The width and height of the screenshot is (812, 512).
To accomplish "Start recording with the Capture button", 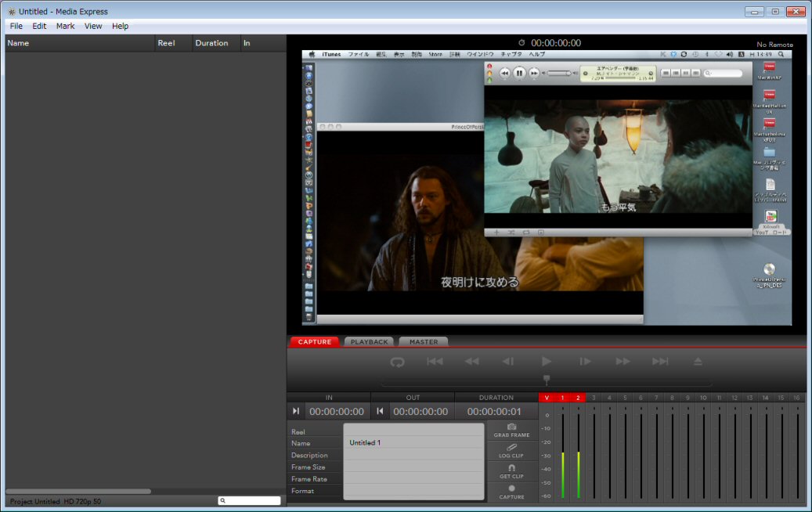I will tap(511, 492).
